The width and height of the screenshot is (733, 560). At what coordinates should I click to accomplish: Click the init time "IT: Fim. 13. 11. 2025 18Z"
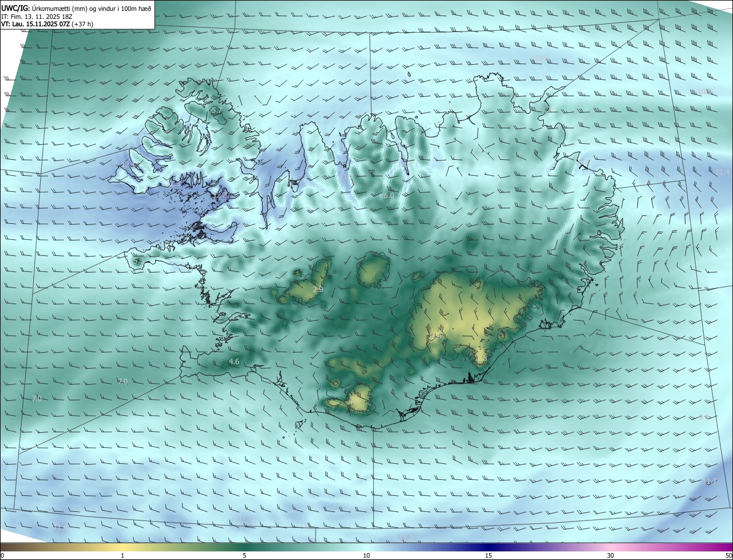[37, 17]
